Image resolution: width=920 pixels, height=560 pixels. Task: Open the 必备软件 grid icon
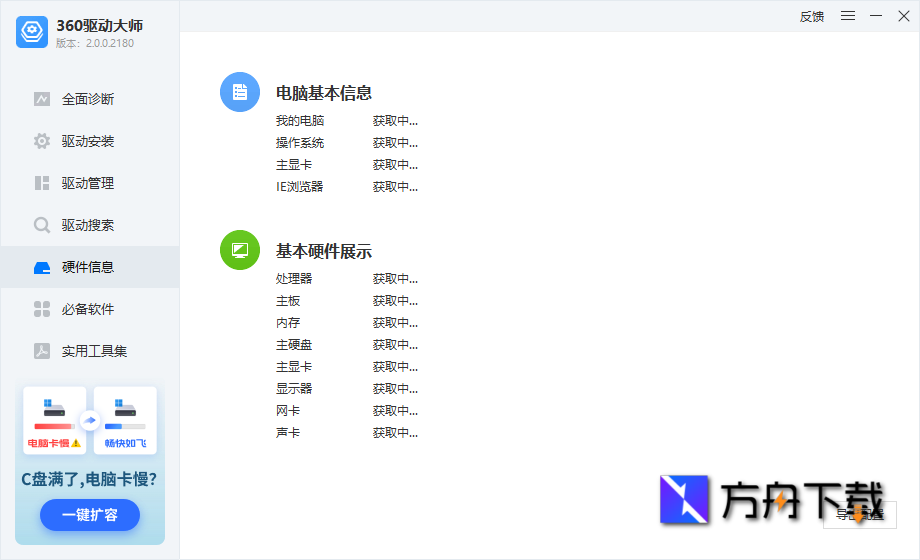[42, 309]
